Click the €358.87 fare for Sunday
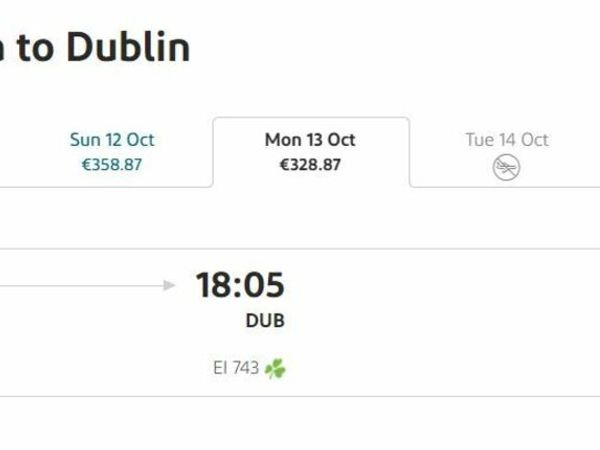The image size is (600, 450). (112, 165)
